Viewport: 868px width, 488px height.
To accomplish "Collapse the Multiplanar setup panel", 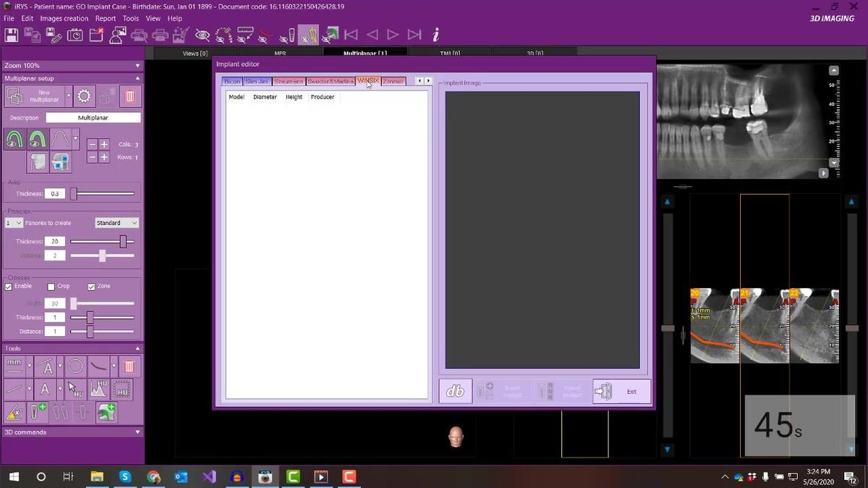I will [137, 78].
